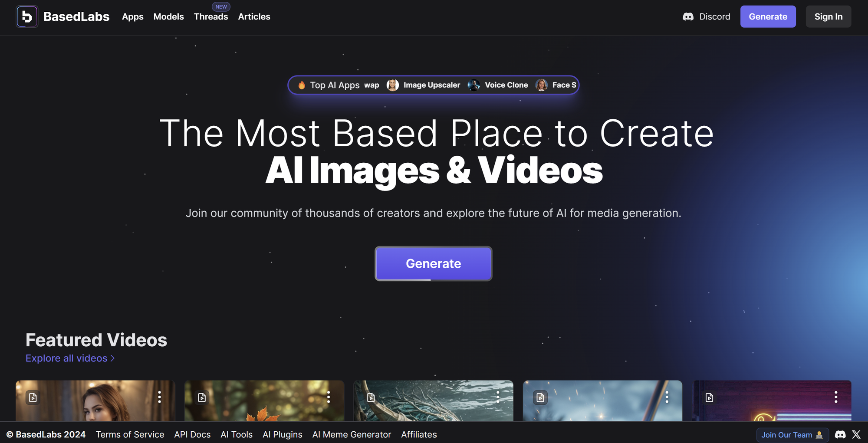
Task: Click the video icon on the woman portrait card
Action: click(33, 397)
